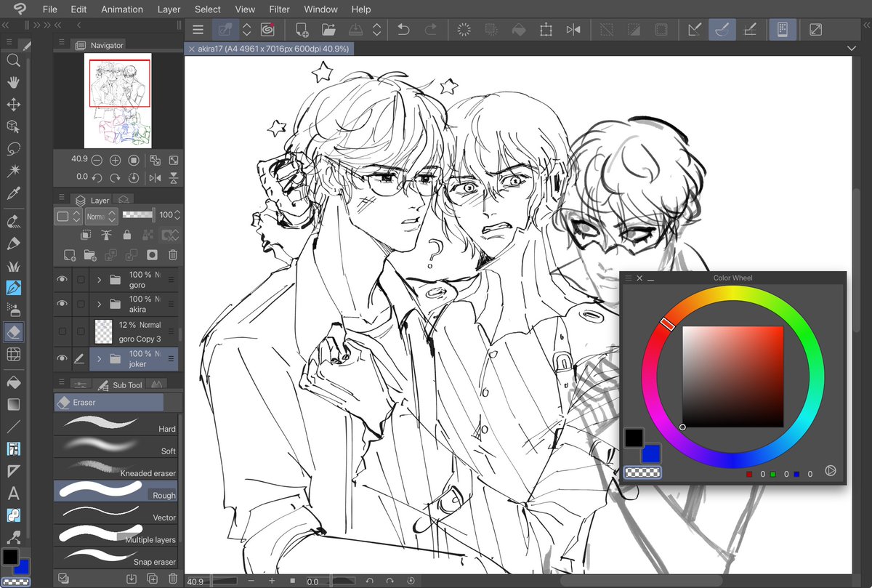The height and width of the screenshot is (588, 872).
Task: Click the Redo arrow in command bar
Action: point(430,30)
